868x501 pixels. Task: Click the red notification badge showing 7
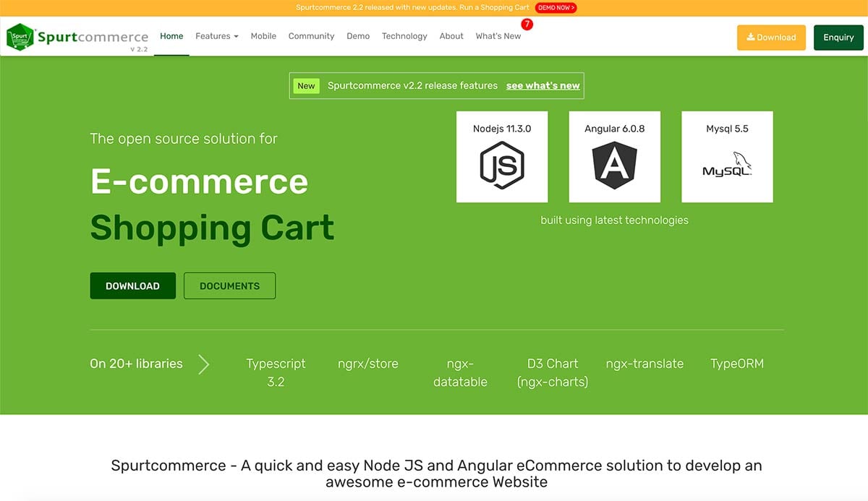point(527,24)
